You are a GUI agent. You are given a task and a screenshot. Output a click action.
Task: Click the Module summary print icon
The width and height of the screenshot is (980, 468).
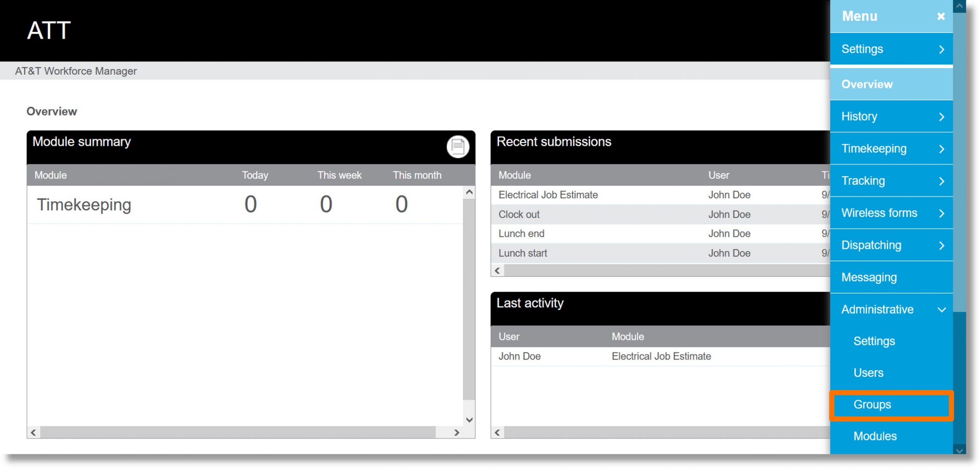click(x=456, y=145)
